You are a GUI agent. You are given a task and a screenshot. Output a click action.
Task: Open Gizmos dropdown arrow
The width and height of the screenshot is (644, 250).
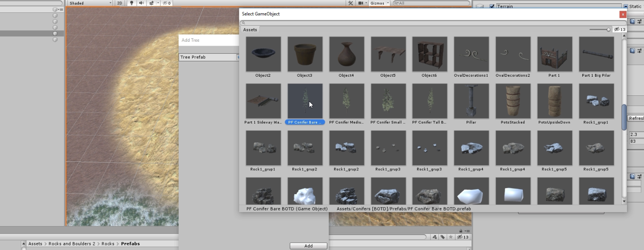click(388, 3)
